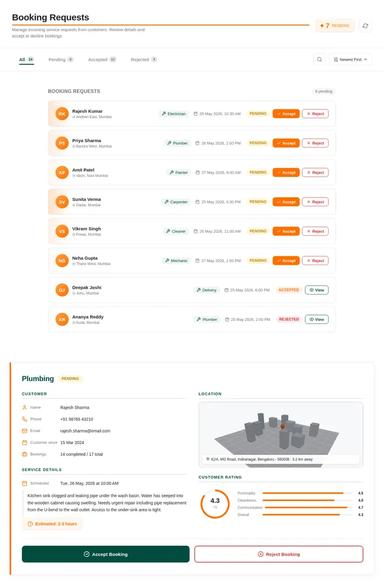Screen dimensions: 384x588
Task: Click the AR avatar for Ananya Reddy
Action: click(62, 319)
